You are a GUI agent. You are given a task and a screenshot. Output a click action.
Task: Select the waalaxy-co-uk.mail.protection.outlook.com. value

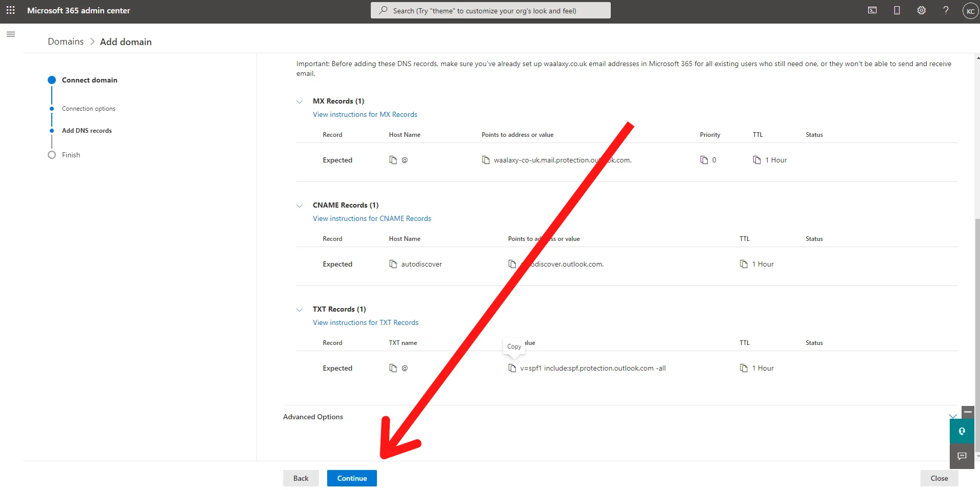[x=563, y=160]
